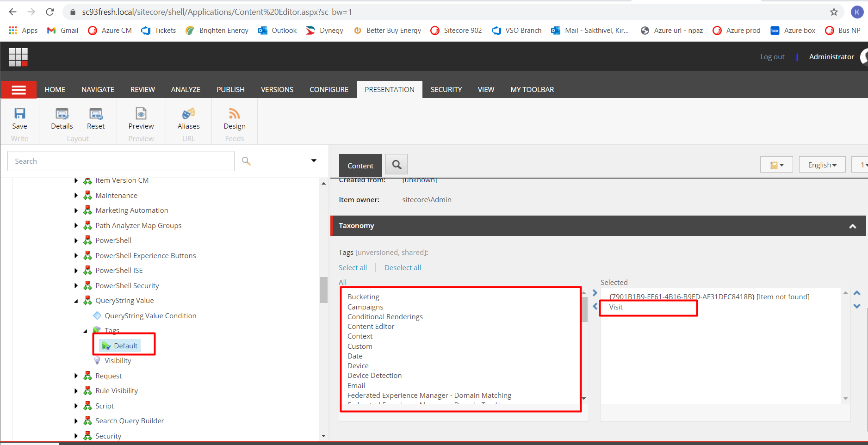Collapse the Tags tree node
This screenshot has height=445, width=868.
[85, 331]
